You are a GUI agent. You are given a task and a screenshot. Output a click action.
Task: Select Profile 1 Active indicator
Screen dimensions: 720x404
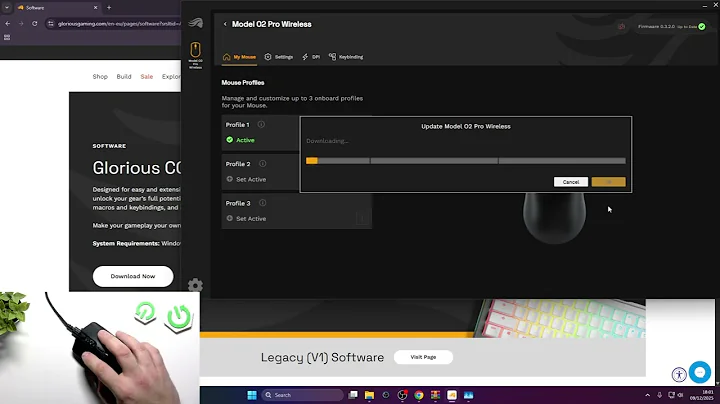(x=240, y=140)
